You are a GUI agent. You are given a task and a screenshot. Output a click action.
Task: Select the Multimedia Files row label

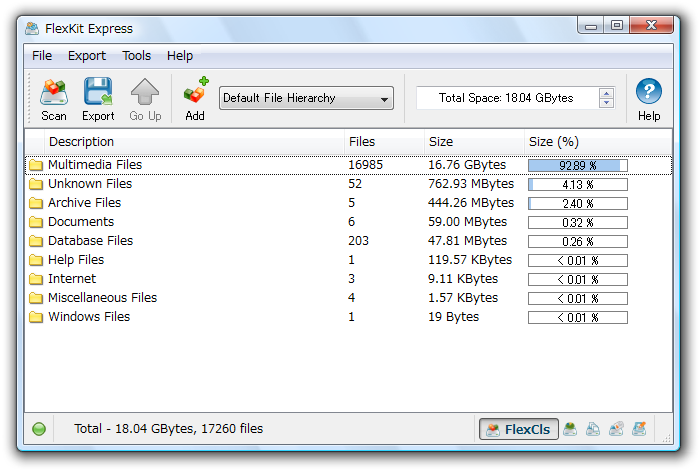pos(95,165)
